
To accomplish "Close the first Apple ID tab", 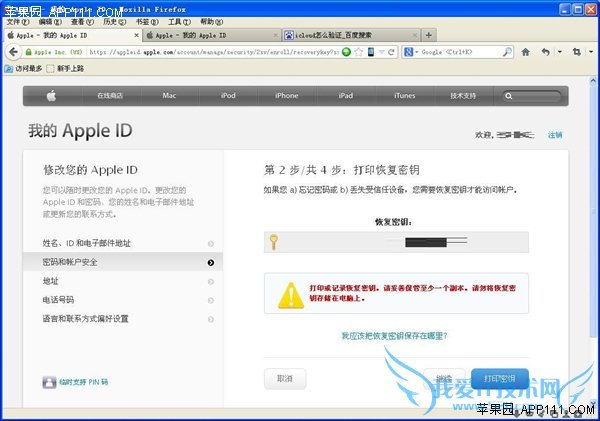I will [137, 35].
